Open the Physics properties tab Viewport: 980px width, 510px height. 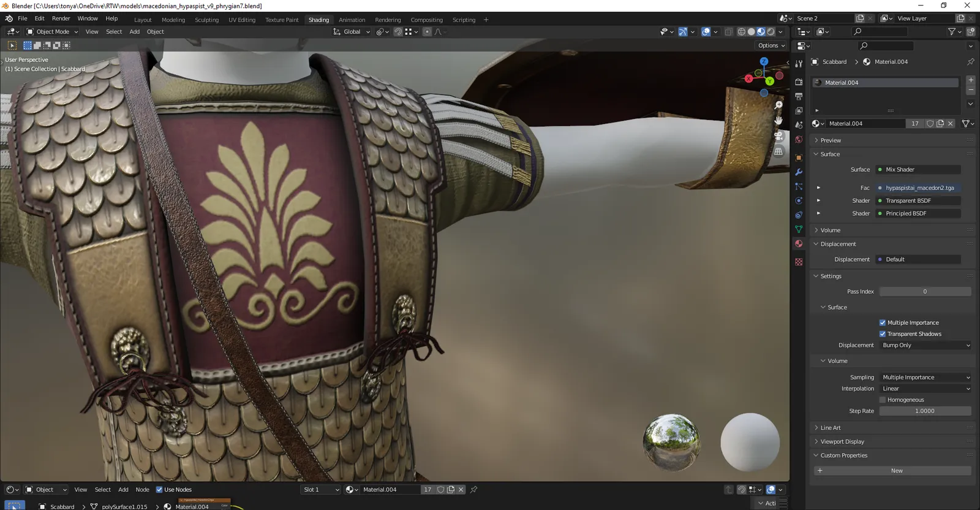[799, 200]
